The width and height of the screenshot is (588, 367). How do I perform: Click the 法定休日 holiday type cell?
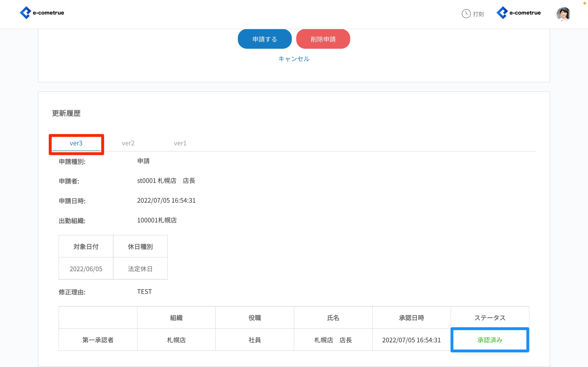[x=140, y=269]
